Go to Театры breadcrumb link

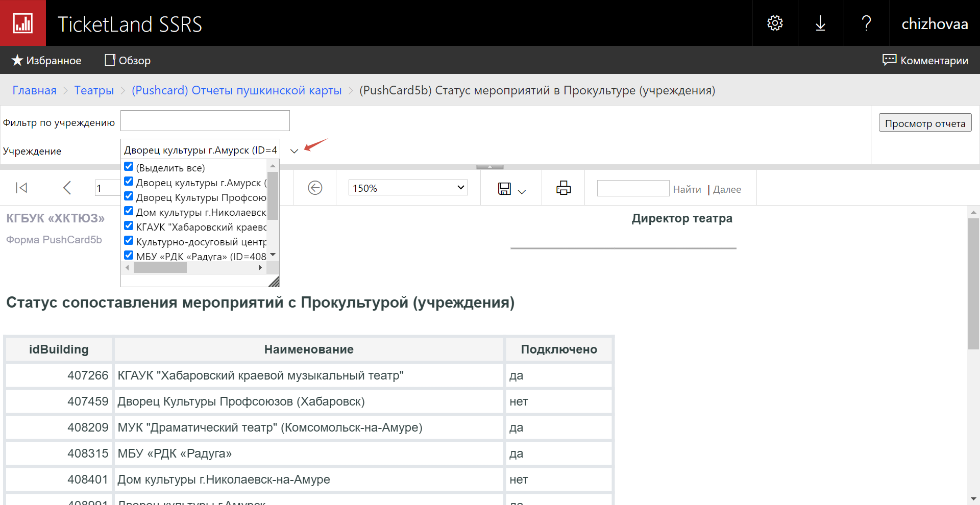click(94, 90)
